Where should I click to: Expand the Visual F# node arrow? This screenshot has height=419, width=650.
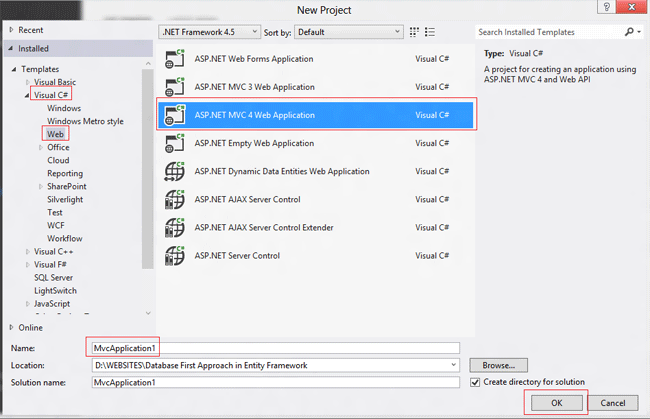coord(28,264)
